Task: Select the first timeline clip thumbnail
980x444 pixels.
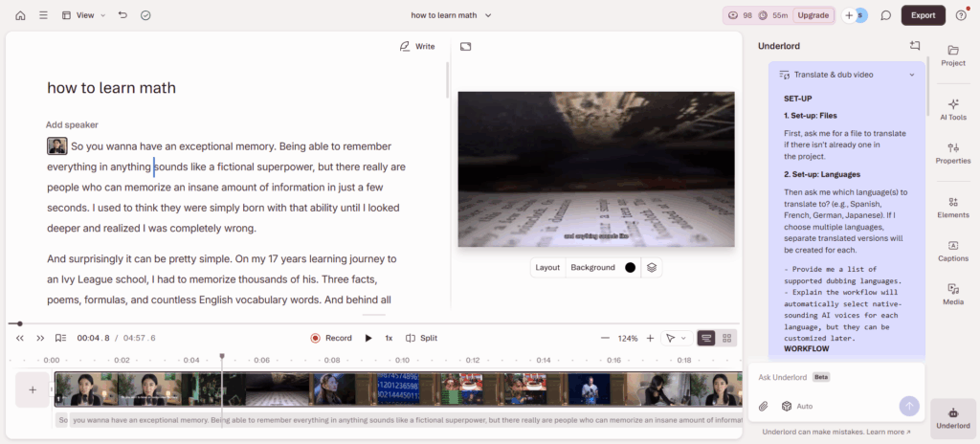Action: [x=85, y=389]
